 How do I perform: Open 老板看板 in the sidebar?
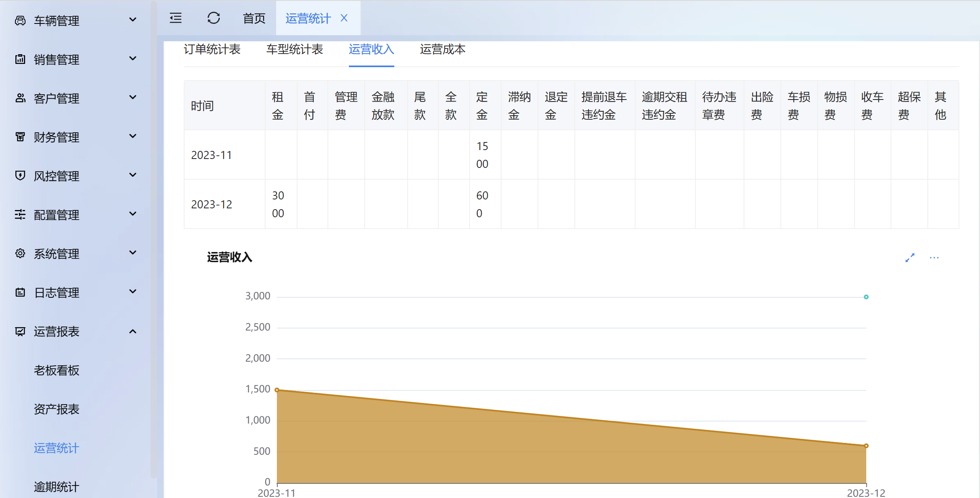point(57,370)
